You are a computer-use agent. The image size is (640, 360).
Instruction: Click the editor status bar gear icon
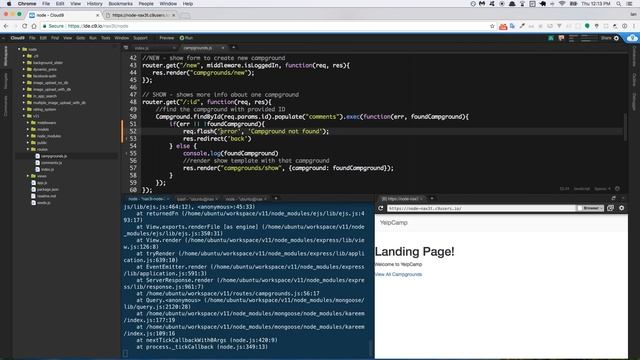click(618, 189)
